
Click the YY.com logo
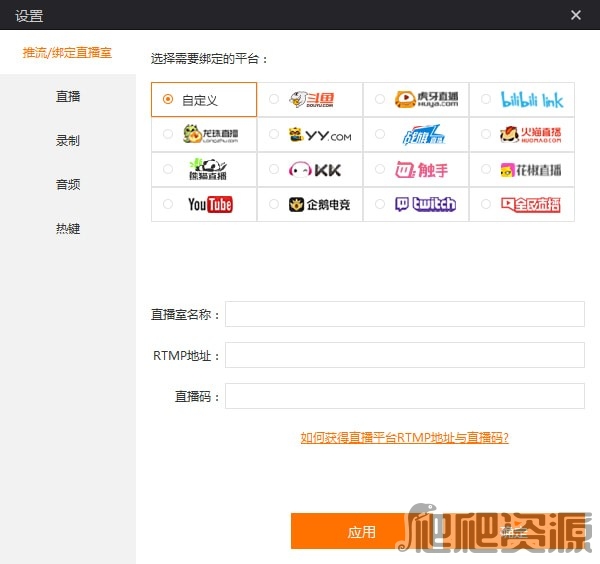pos(320,135)
